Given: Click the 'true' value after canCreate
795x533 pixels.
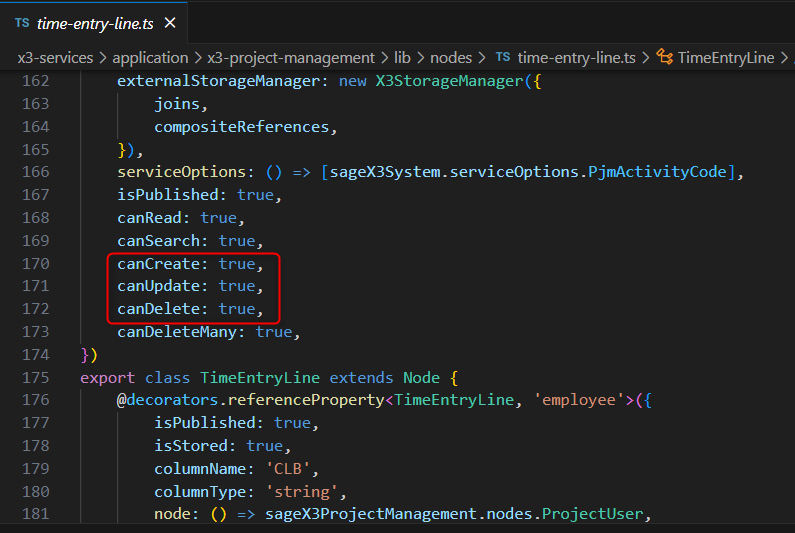Looking at the screenshot, I should (x=237, y=264).
